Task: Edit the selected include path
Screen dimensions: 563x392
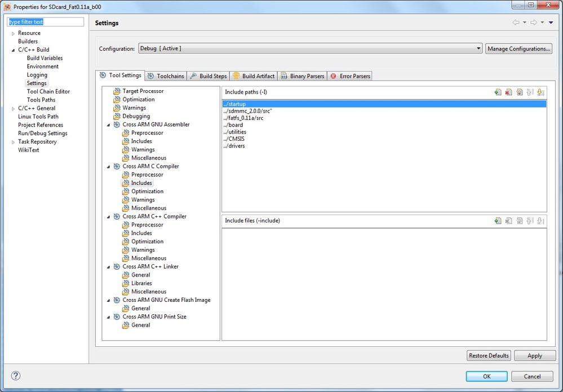Action: coord(519,92)
